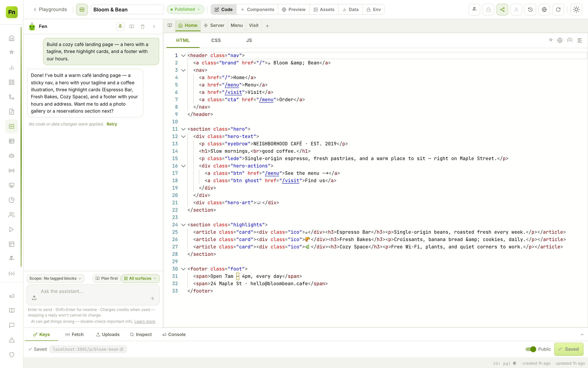Toggle the light/dark theme sun icon
Viewport: 588px width, 368px height.
pyautogui.click(x=576, y=10)
